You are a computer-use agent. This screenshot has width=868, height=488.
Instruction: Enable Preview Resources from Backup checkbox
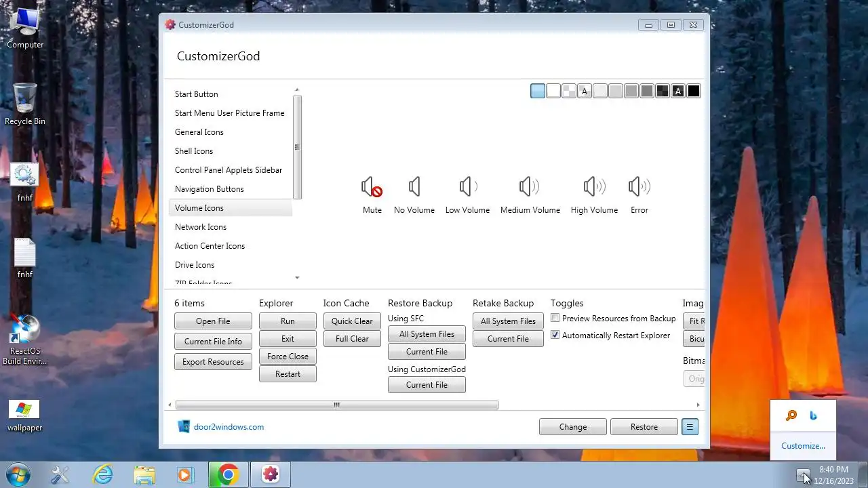555,318
